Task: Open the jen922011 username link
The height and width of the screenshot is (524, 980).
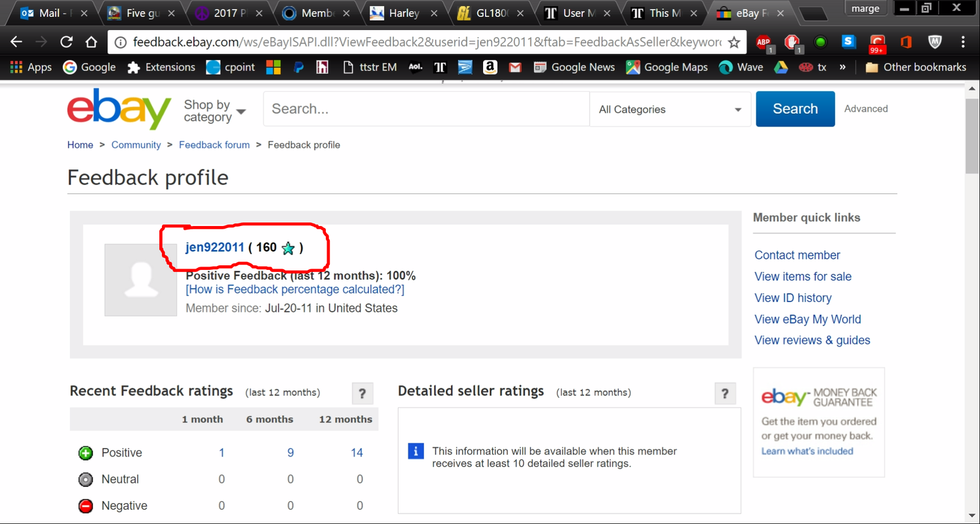Action: [215, 248]
